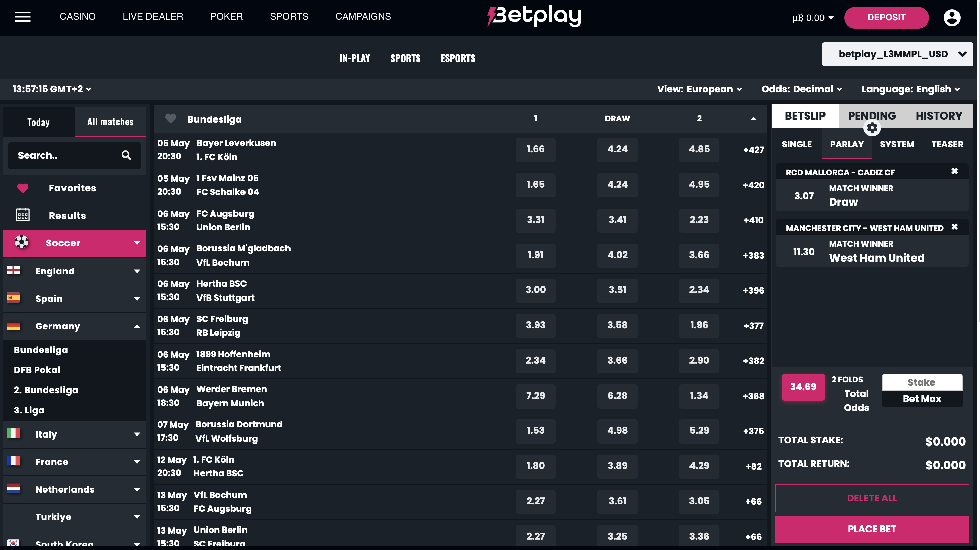Image resolution: width=980 pixels, height=550 pixels.
Task: Open the View: European dropdown
Action: pos(699,89)
